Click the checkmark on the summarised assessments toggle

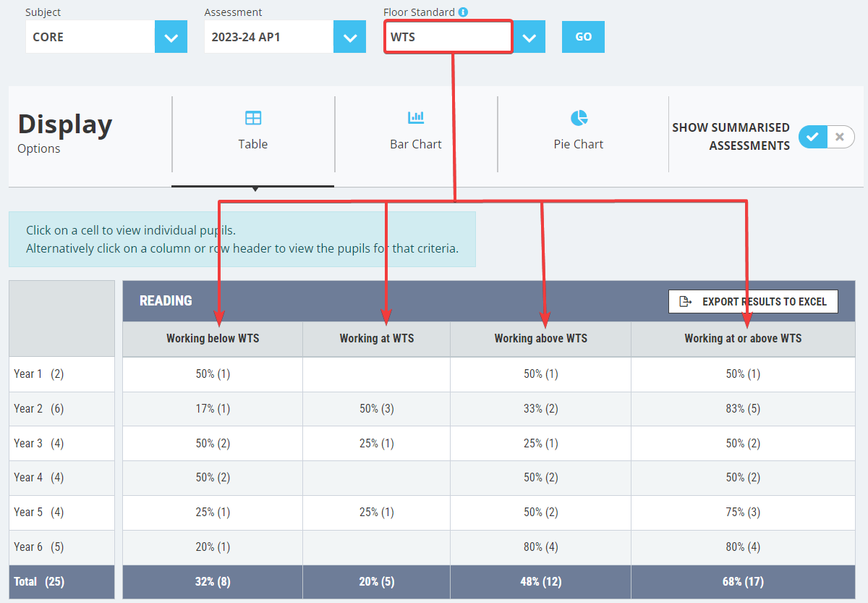tap(813, 136)
